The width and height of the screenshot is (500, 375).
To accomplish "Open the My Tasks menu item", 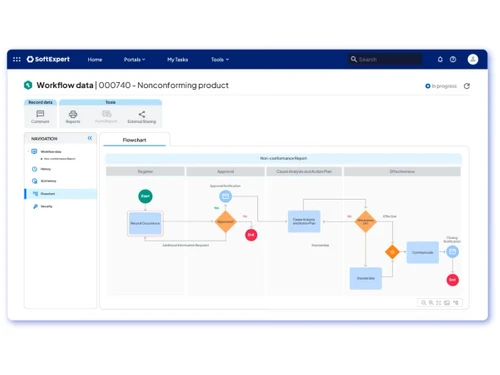I will pyautogui.click(x=178, y=60).
